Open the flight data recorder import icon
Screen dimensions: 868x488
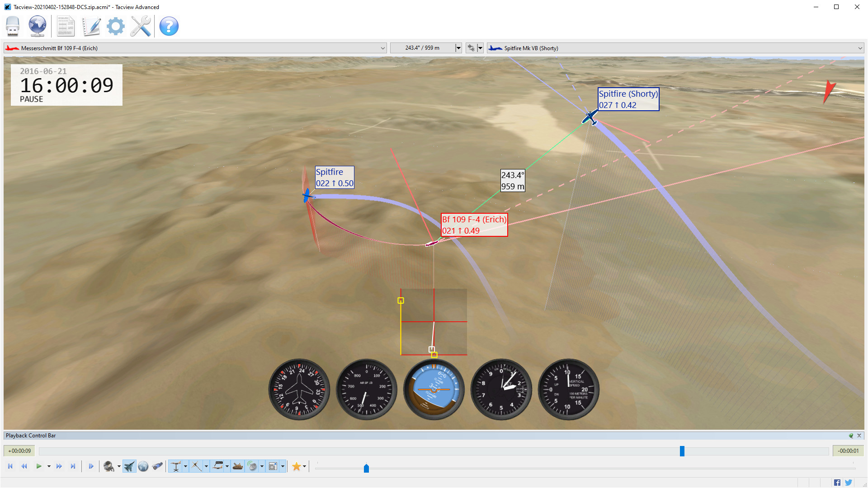point(13,26)
